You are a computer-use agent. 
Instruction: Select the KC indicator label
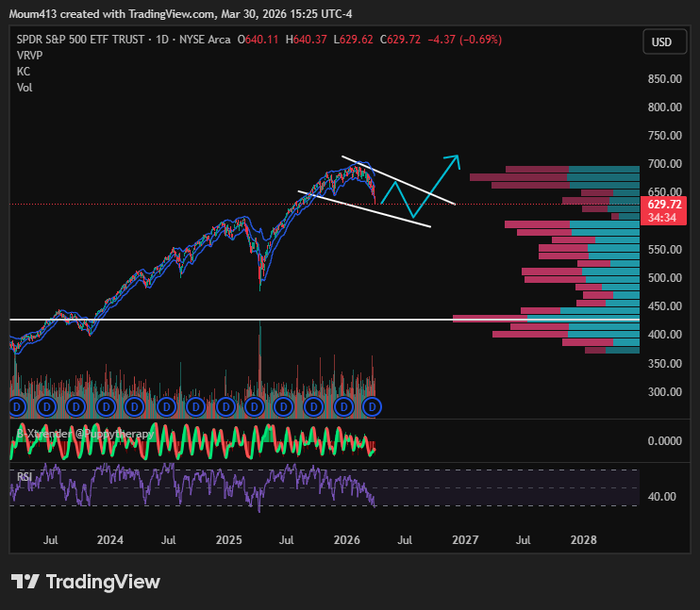pos(24,72)
